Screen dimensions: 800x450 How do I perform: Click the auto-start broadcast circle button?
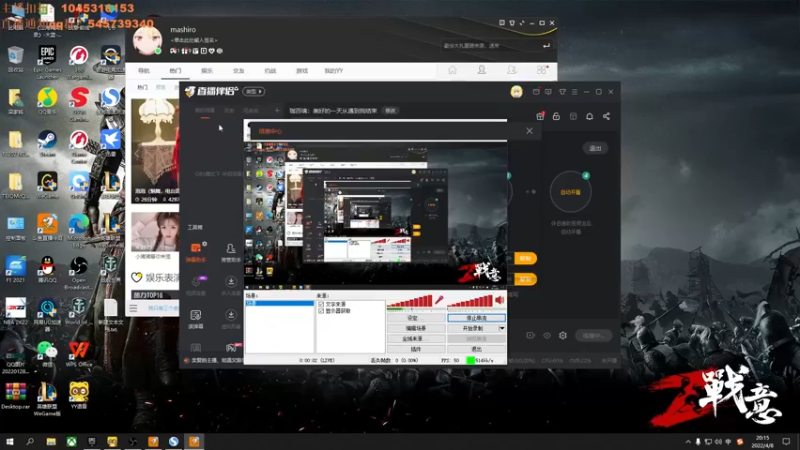point(570,192)
